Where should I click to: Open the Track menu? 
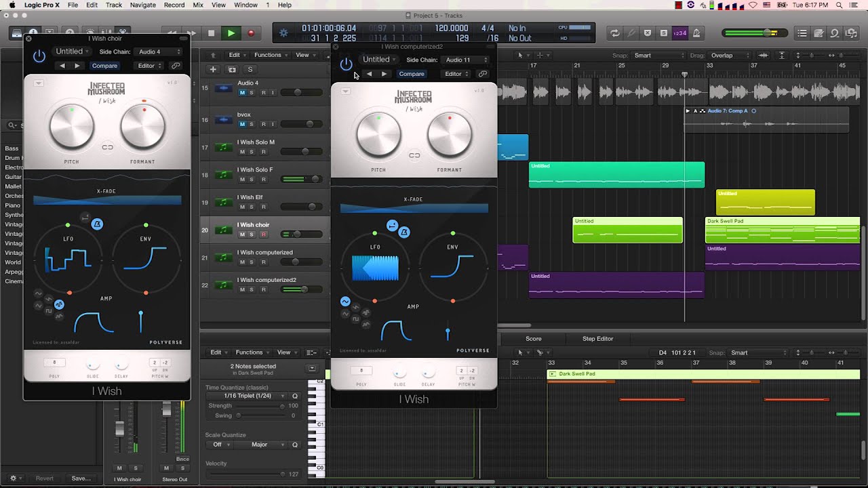point(114,5)
